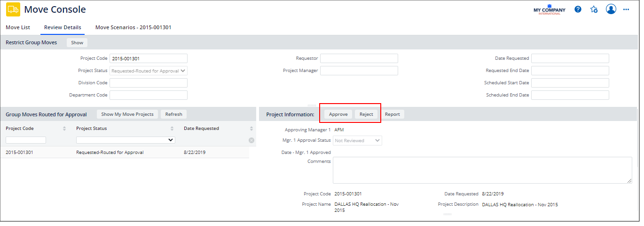Open the Move Scenarios - 2015-001301 tab
Image resolution: width=644 pixels, height=226 pixels.
tap(133, 27)
